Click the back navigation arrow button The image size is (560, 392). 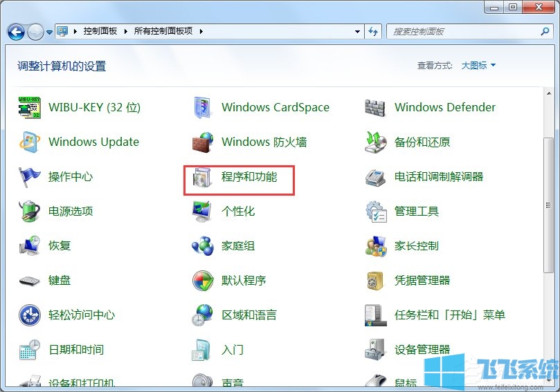point(17,32)
